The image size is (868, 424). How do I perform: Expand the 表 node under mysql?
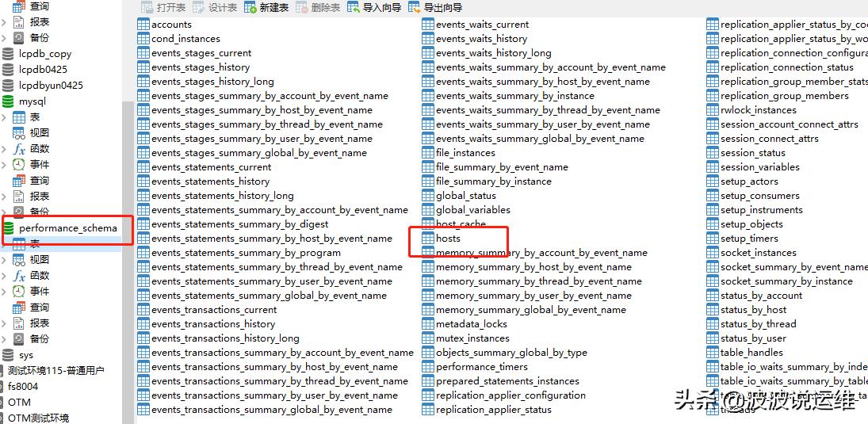coord(4,117)
